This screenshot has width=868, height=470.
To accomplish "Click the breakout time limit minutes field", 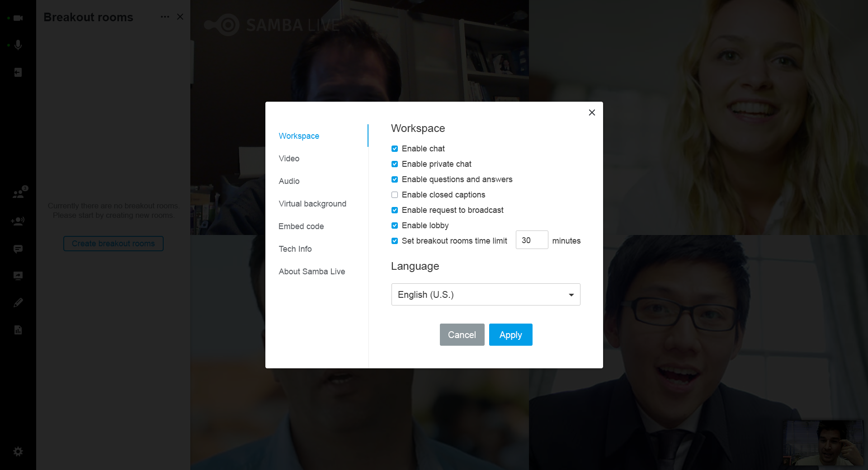I will [532, 240].
